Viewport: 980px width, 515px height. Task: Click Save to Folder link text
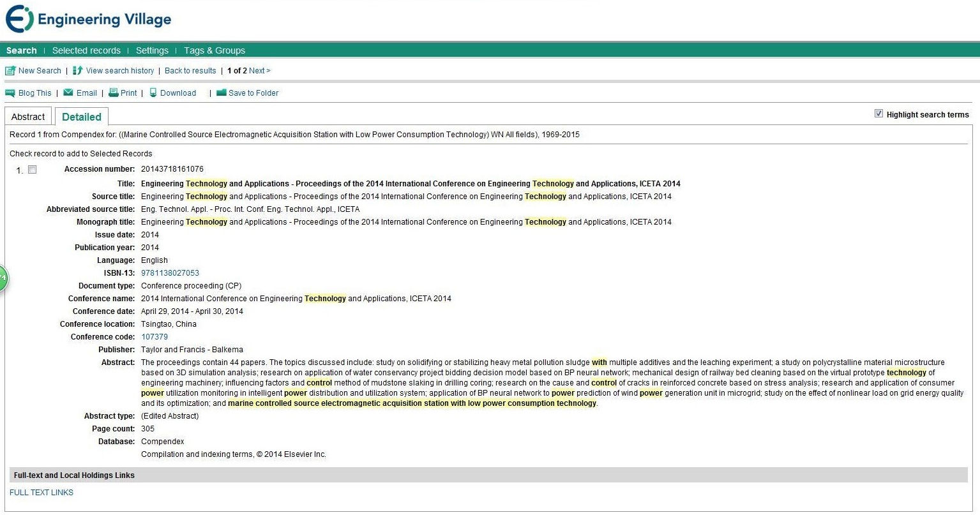[253, 93]
